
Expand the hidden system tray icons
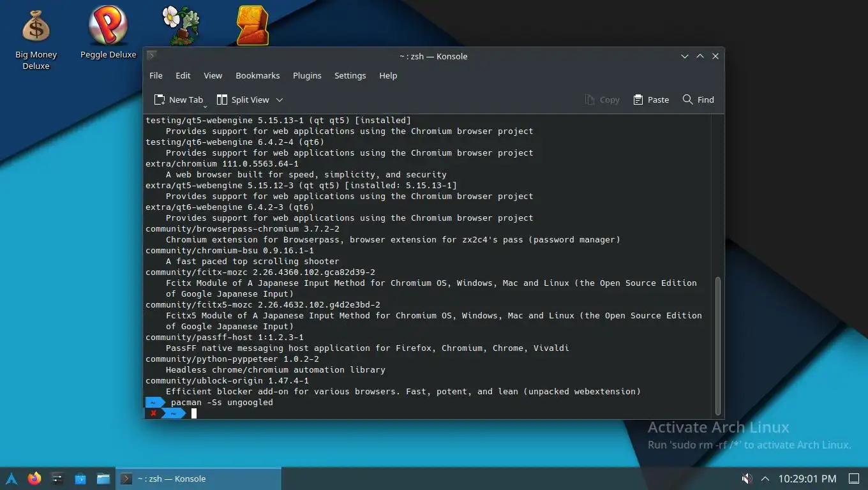[765, 479]
